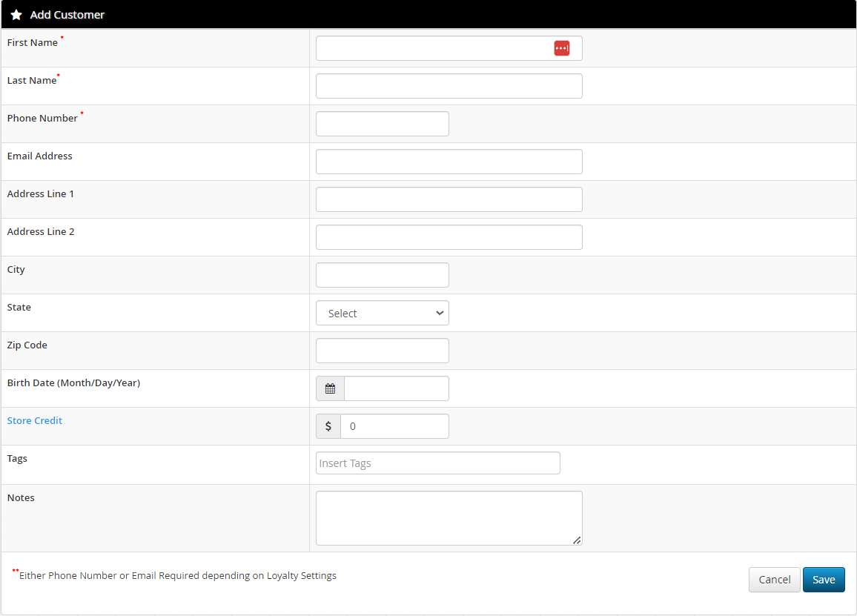
Task: Click the State label
Action: click(19, 307)
